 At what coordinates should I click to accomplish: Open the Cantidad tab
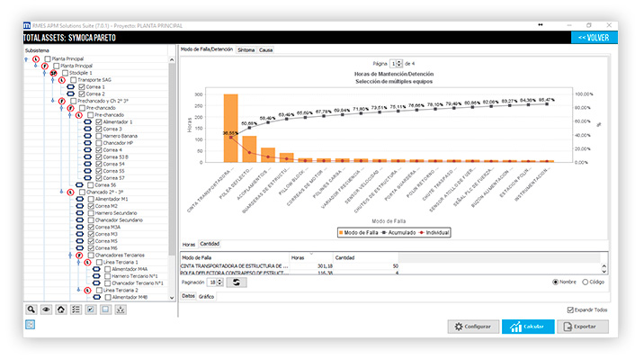210,244
